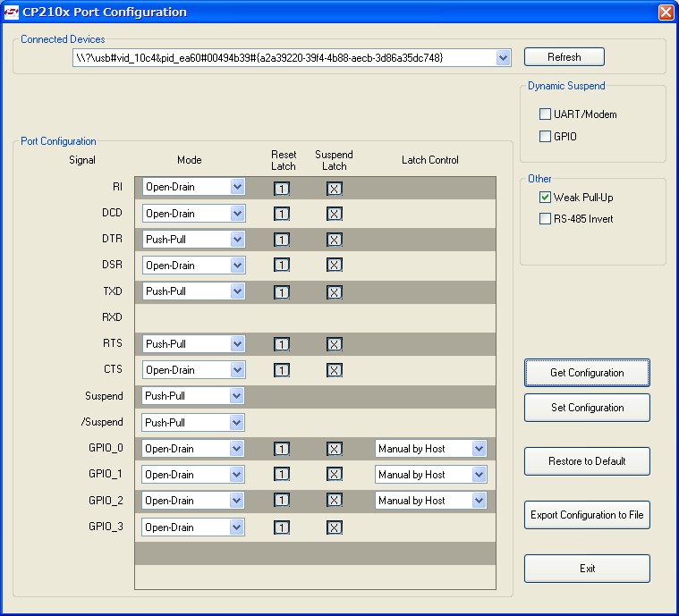Viewport: 679px width, 616px height.
Task: Click the Refresh button
Action: pos(564,57)
